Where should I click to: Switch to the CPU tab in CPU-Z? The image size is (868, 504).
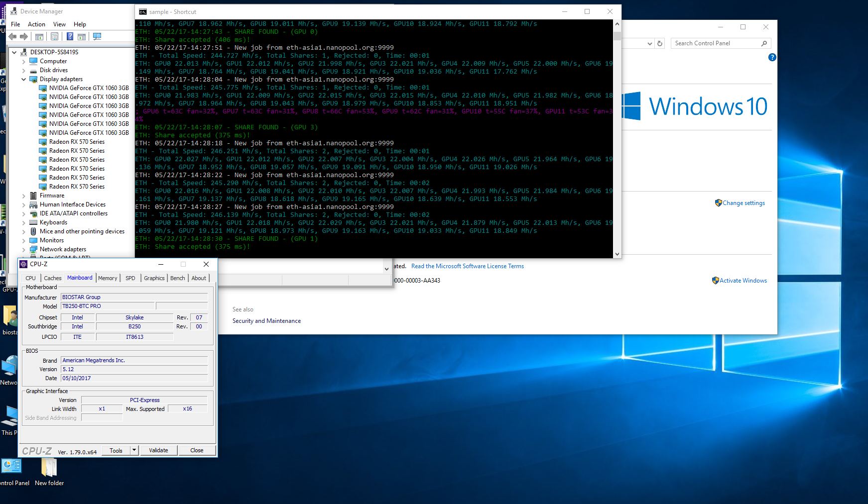click(x=30, y=278)
